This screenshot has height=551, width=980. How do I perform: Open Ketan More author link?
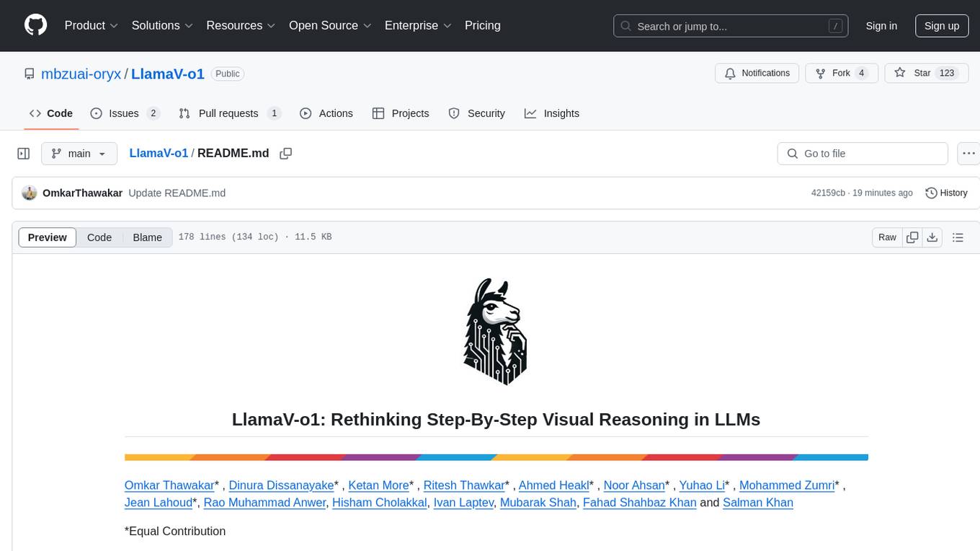(x=378, y=485)
